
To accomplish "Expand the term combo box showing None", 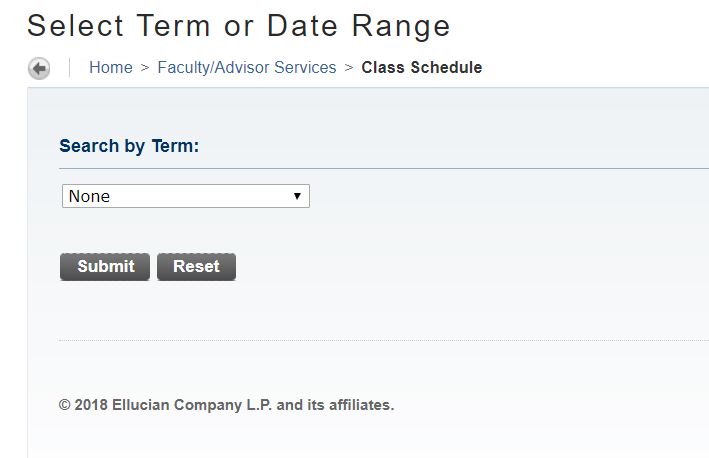I will (186, 196).
